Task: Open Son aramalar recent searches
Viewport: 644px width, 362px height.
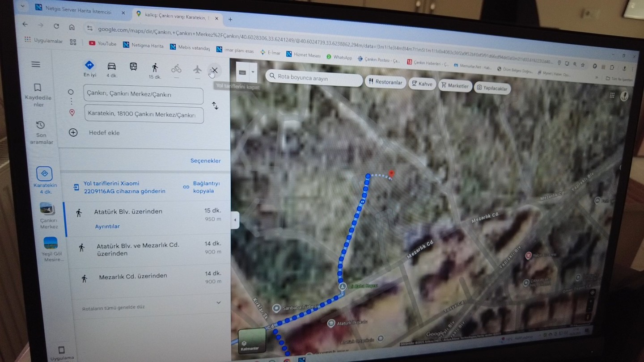Action: (x=40, y=125)
